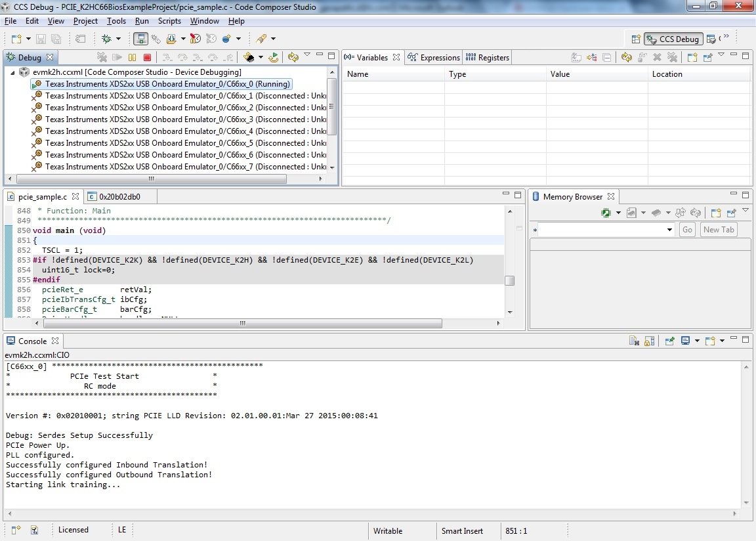Click the Open Perspective icon
Screen dimensions: 756x541
[x=636, y=39]
